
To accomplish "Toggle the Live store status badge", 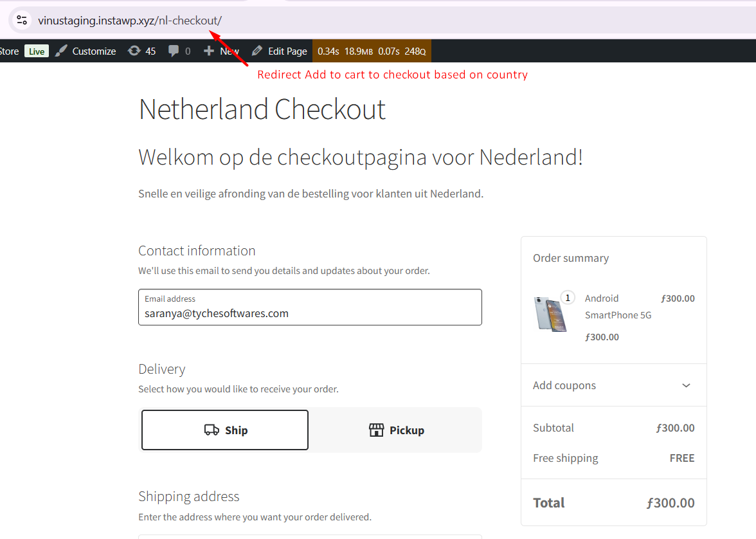I will coord(37,51).
